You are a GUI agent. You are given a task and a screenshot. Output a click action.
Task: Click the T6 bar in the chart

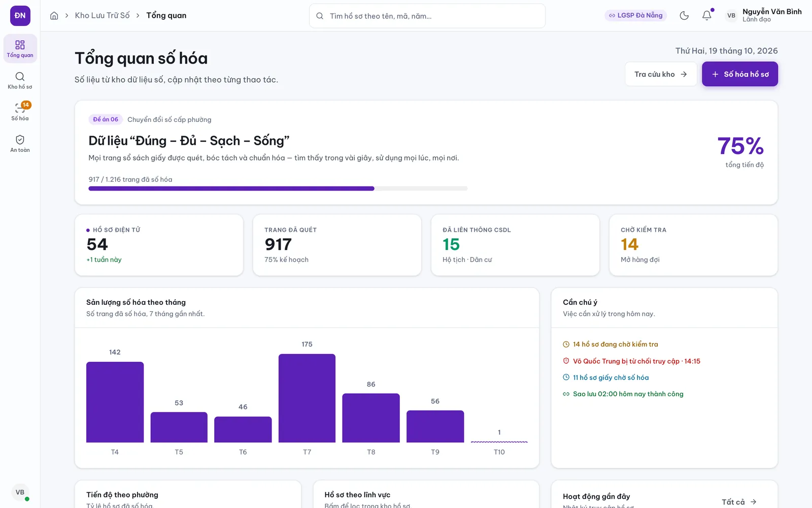243,429
